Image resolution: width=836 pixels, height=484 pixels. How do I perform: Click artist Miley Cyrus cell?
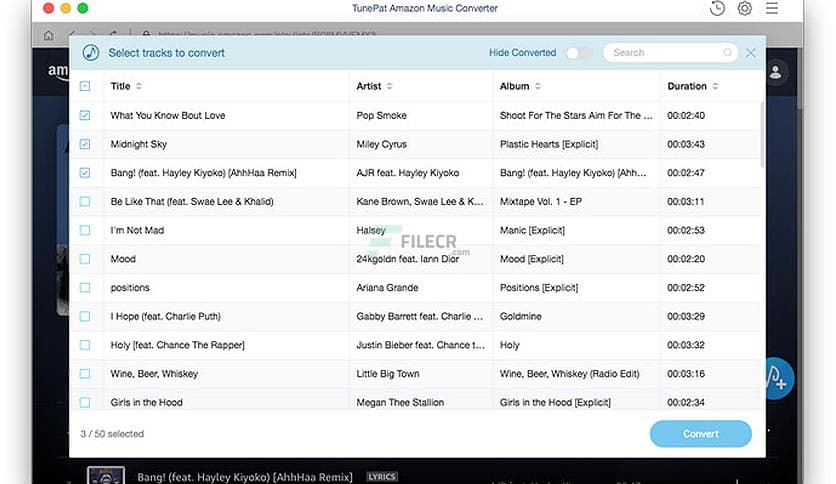tap(382, 144)
